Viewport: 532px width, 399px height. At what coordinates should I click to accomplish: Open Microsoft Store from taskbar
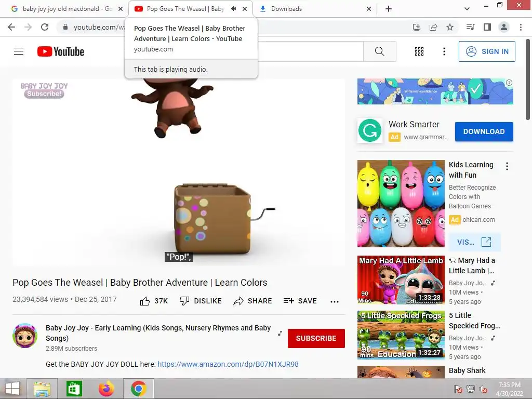[x=74, y=389]
